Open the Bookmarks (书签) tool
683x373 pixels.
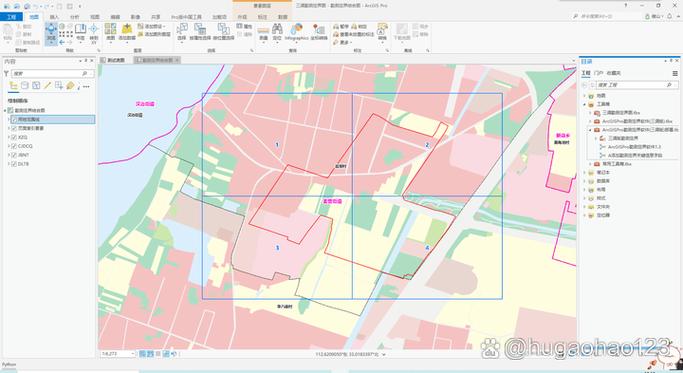[80, 33]
